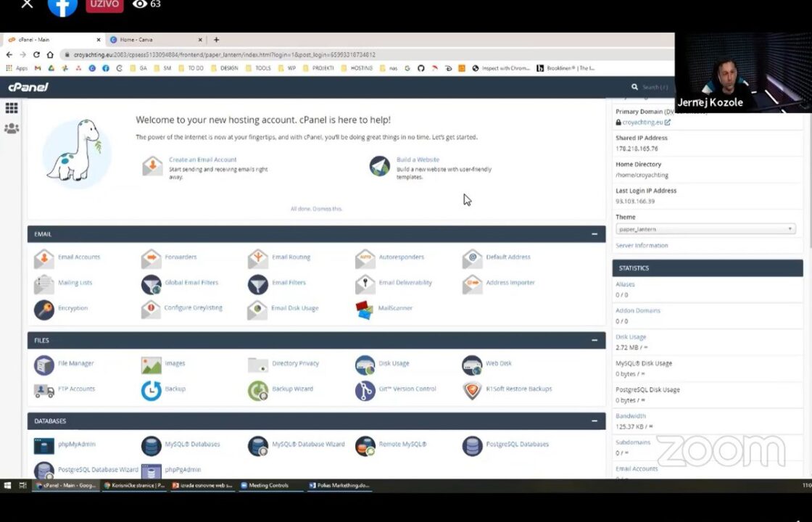
Task: Collapse the DATABASES section
Action: (594, 421)
